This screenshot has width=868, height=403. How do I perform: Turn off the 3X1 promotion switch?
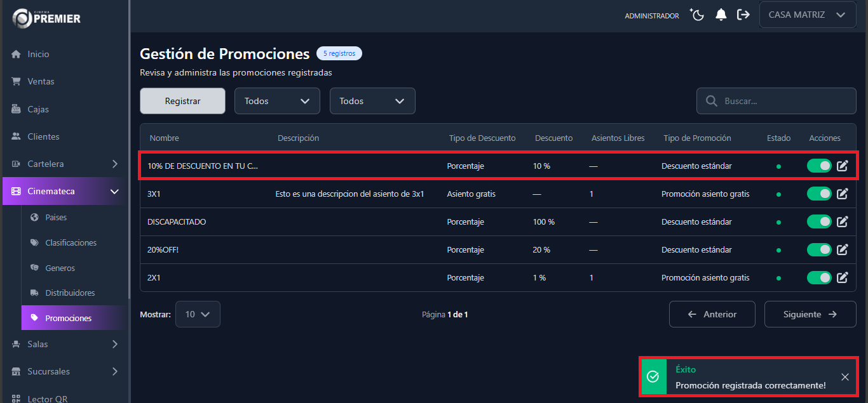(819, 194)
